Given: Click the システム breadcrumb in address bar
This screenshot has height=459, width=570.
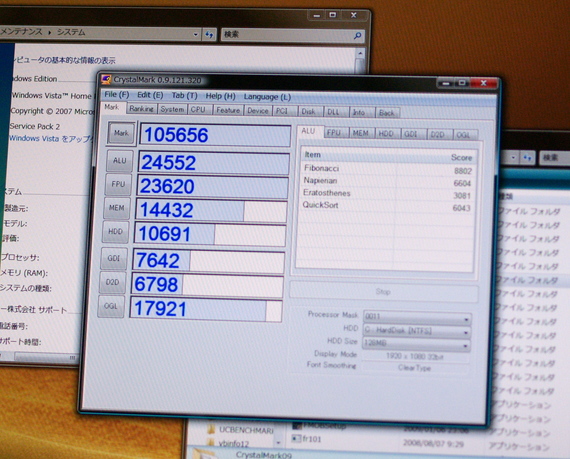Looking at the screenshot, I should (x=71, y=32).
